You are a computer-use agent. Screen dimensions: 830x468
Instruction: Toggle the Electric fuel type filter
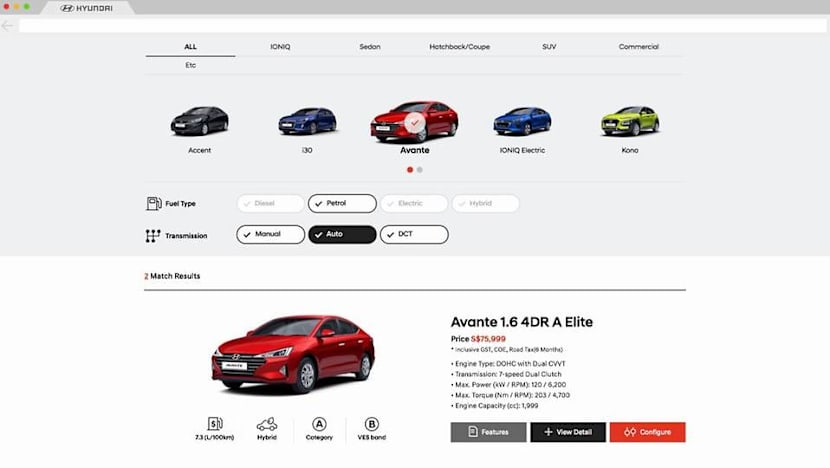tap(414, 203)
